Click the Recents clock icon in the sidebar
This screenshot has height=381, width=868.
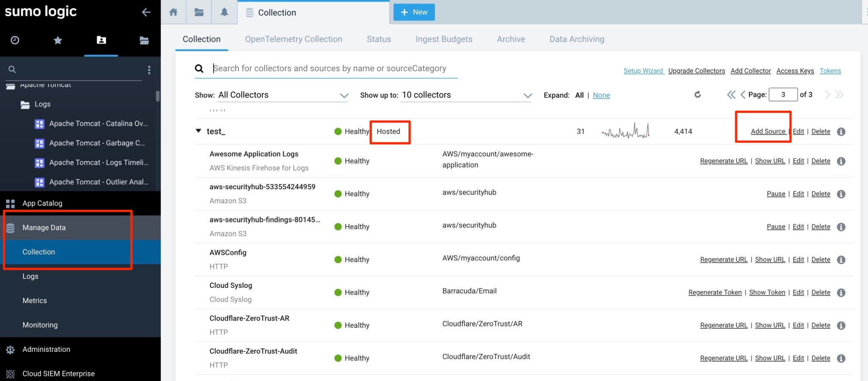pos(14,41)
